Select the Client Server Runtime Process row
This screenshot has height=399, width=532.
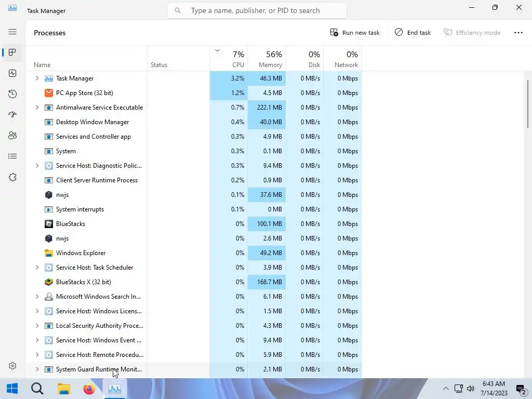[x=194, y=180]
